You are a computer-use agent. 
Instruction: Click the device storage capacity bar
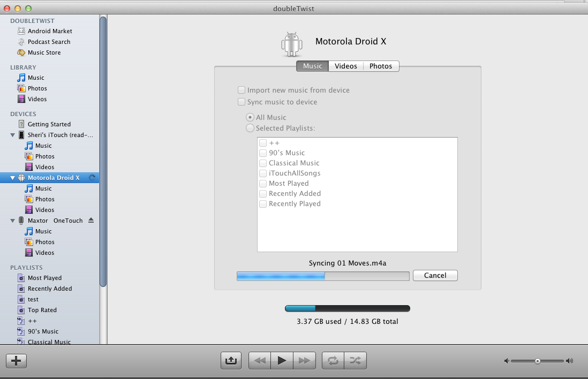tap(347, 308)
